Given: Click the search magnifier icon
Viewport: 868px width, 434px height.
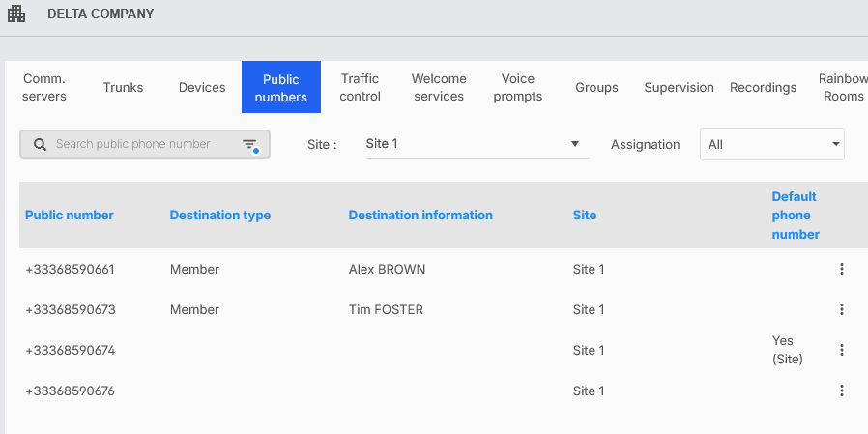Looking at the screenshot, I should pyautogui.click(x=40, y=144).
